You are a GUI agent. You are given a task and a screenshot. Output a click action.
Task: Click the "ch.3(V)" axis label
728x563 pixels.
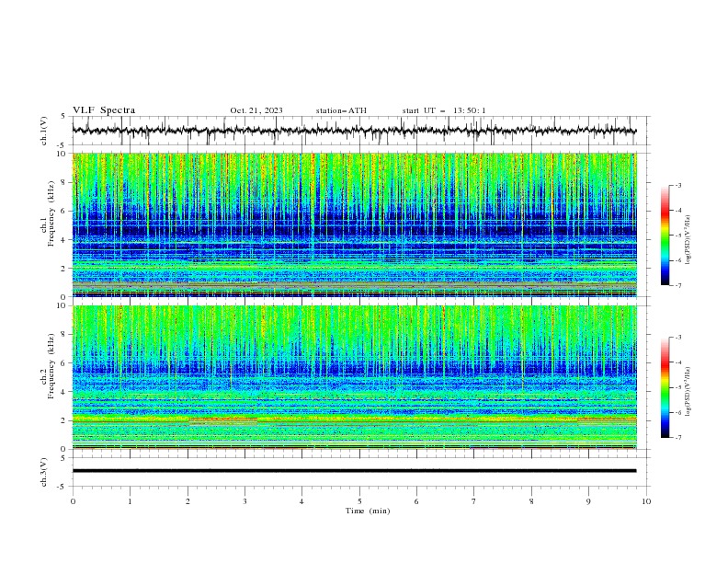click(x=44, y=472)
